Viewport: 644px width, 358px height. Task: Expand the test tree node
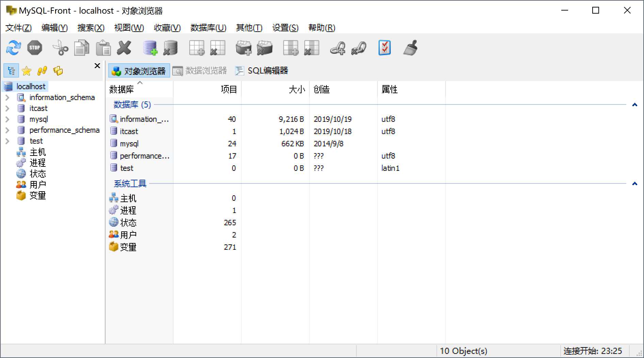tap(7, 141)
